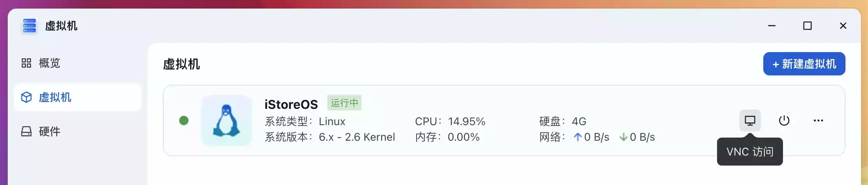
Task: Open the 概览 overview tab
Action: click(x=49, y=63)
